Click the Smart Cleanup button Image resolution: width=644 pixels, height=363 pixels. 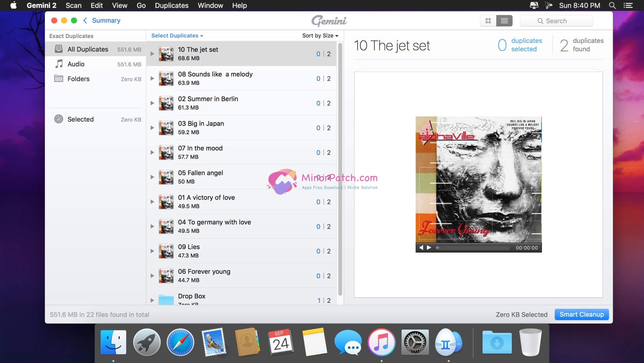click(x=582, y=314)
